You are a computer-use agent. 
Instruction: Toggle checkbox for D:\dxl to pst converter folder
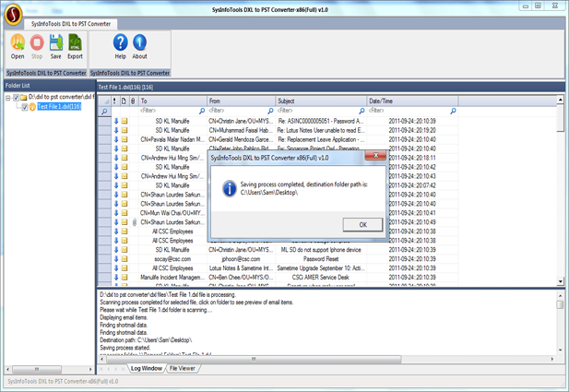coord(16,98)
